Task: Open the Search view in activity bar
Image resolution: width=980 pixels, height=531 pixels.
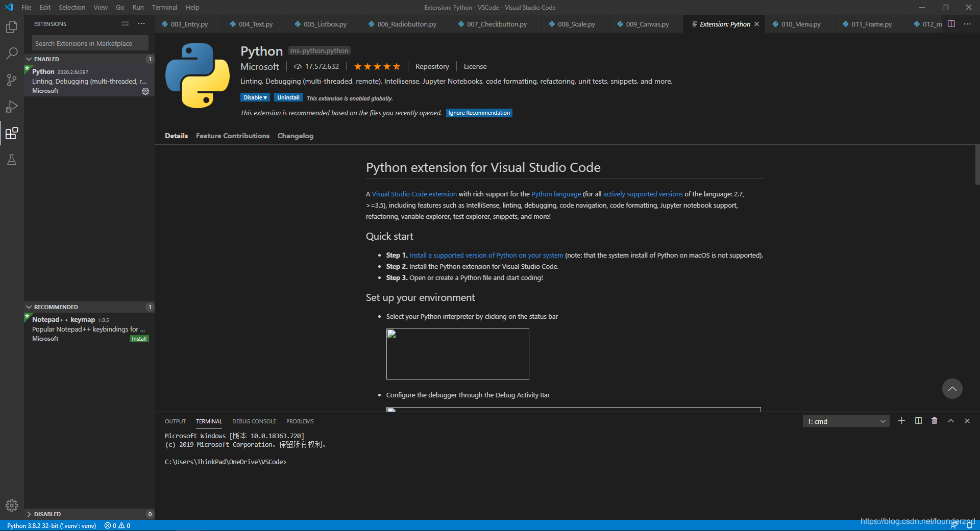Action: [11, 54]
